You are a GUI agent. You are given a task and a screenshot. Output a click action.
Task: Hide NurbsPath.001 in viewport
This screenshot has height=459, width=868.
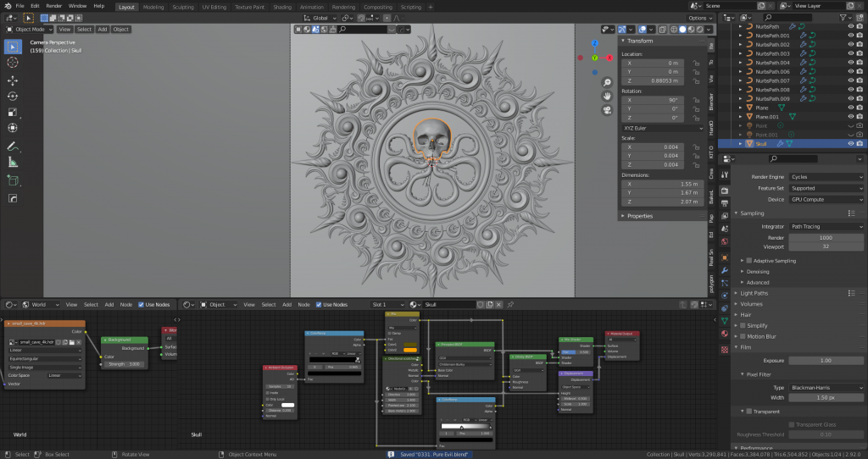click(x=851, y=36)
